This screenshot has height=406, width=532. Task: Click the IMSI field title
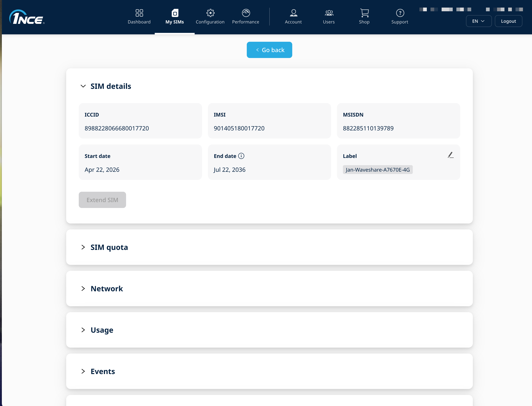(x=220, y=115)
